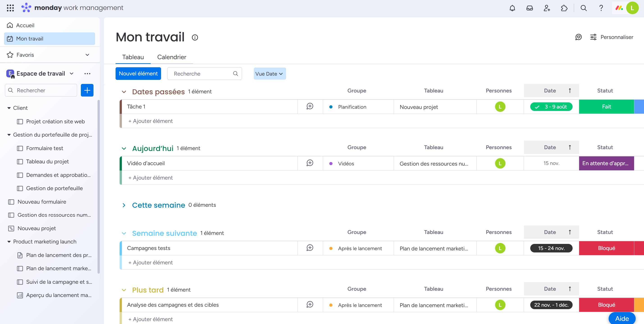Open Projet création site web board
Screen dimensions: 644x324
coord(55,121)
